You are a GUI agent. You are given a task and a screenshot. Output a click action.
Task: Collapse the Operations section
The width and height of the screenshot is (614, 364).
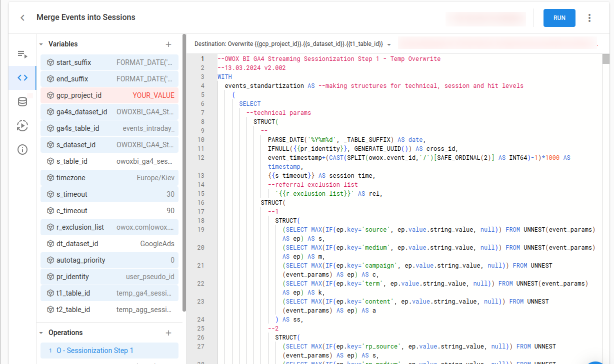(x=41, y=333)
